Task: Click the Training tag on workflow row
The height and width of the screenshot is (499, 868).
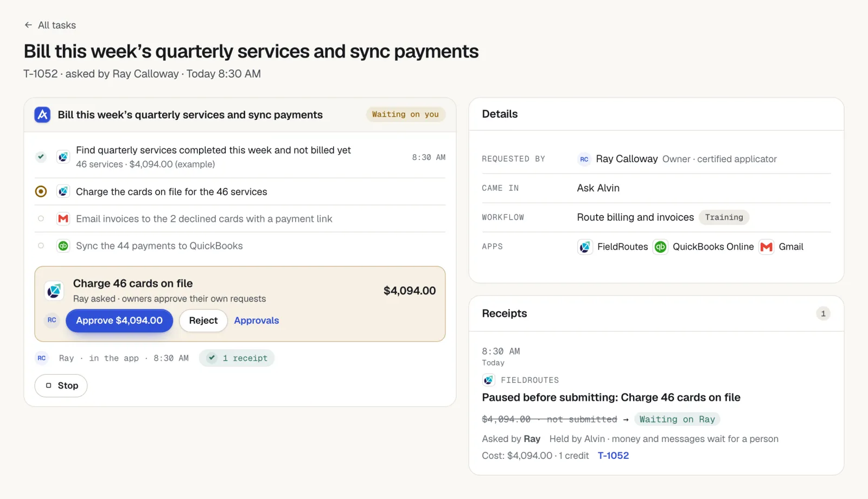Action: coord(724,217)
